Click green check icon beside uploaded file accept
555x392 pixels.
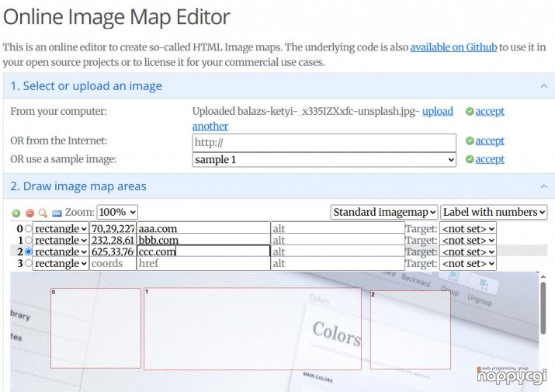[x=470, y=111]
